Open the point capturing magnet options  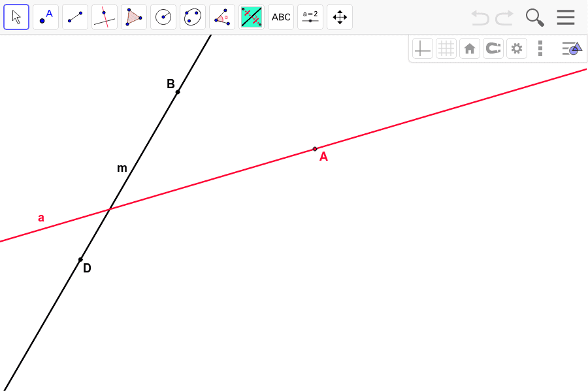pos(493,48)
